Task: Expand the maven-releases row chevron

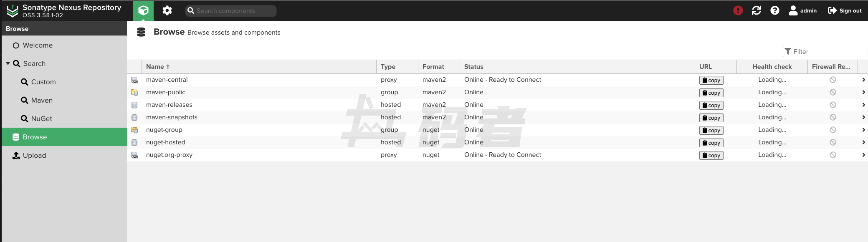Action: pos(863,105)
